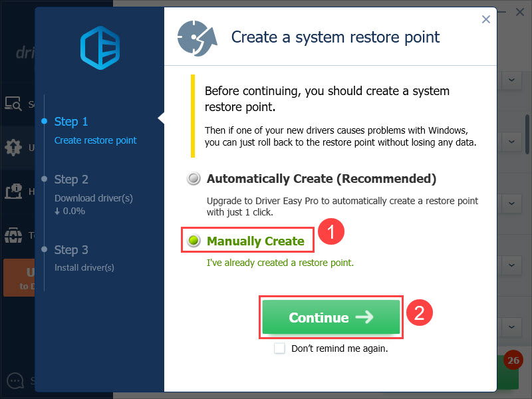Select Step 2 Download driver(s)
Screen dimensions: 532x399
pos(93,194)
